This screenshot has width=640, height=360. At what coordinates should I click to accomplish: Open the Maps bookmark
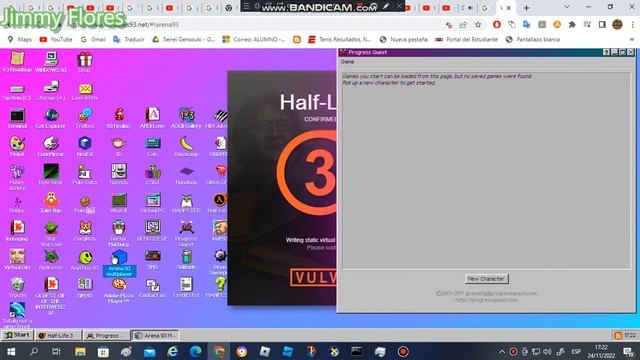[x=20, y=40]
